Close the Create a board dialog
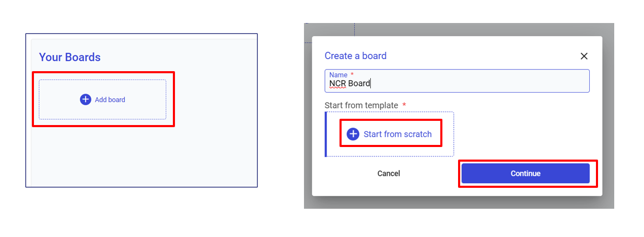Image resolution: width=644 pixels, height=237 pixels. [584, 56]
